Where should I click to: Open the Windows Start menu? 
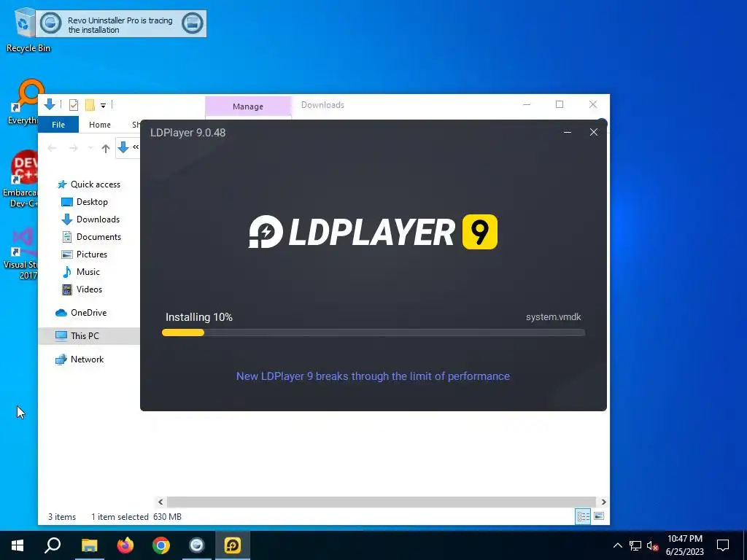pyautogui.click(x=18, y=545)
